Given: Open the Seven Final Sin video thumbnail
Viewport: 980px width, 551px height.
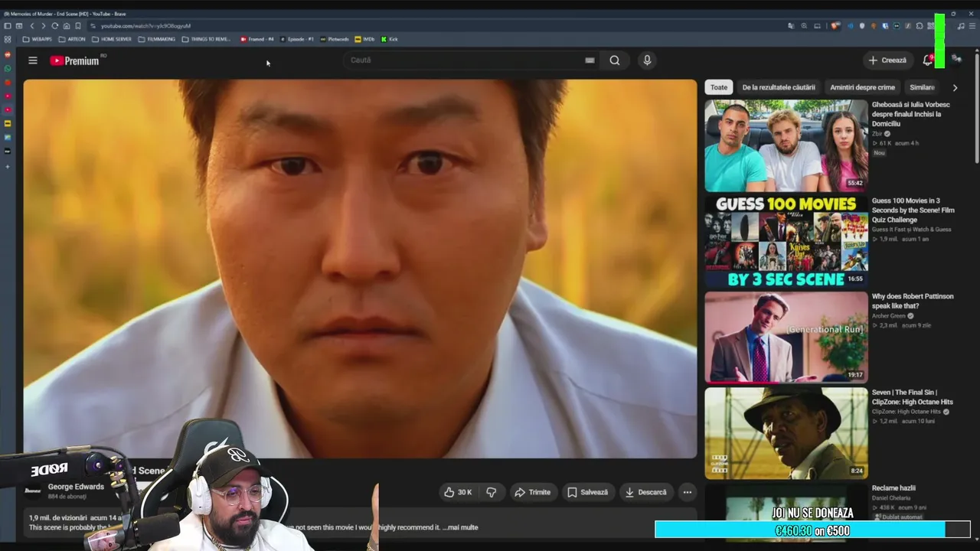Looking at the screenshot, I should click(786, 433).
